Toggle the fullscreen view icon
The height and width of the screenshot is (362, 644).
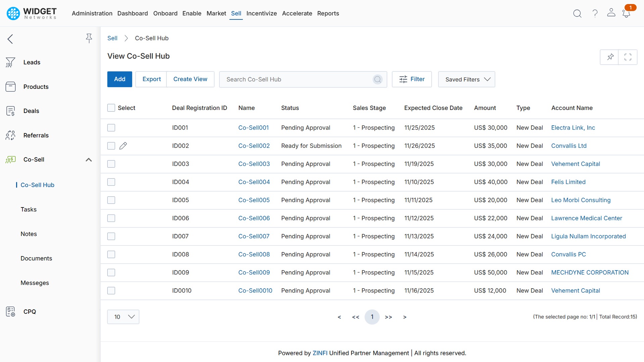(628, 57)
